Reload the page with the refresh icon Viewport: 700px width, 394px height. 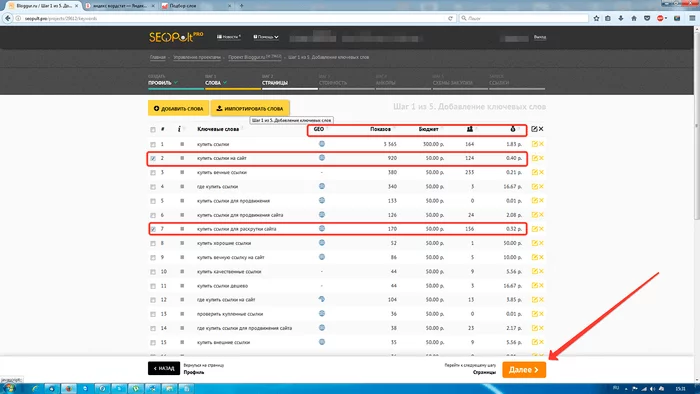coord(450,18)
